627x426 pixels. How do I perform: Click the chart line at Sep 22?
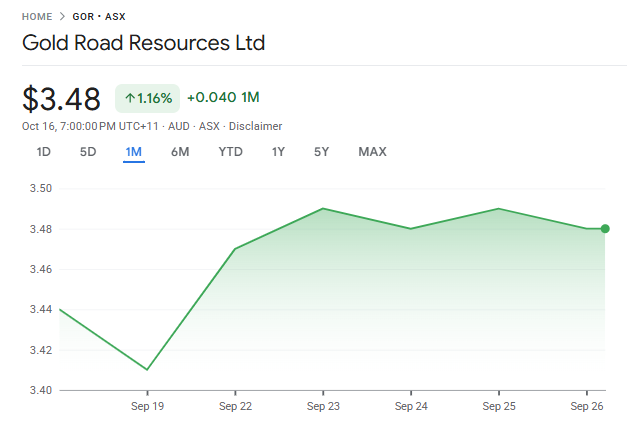tap(234, 249)
